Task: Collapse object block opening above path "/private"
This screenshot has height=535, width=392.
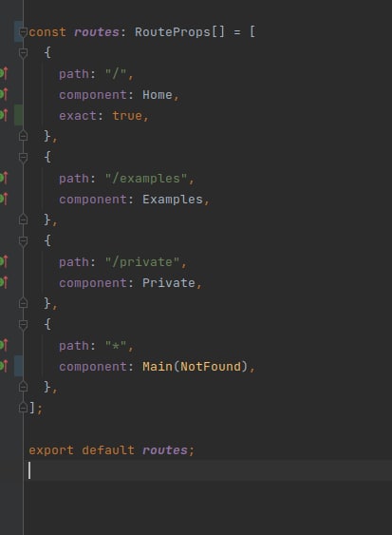Action: click(x=23, y=240)
